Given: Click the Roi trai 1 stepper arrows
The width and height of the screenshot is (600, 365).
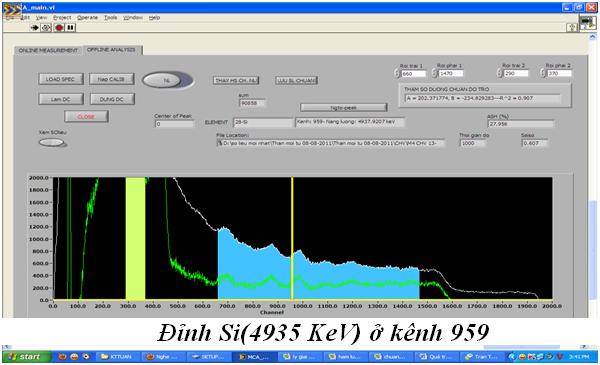Looking at the screenshot, I should (x=396, y=73).
